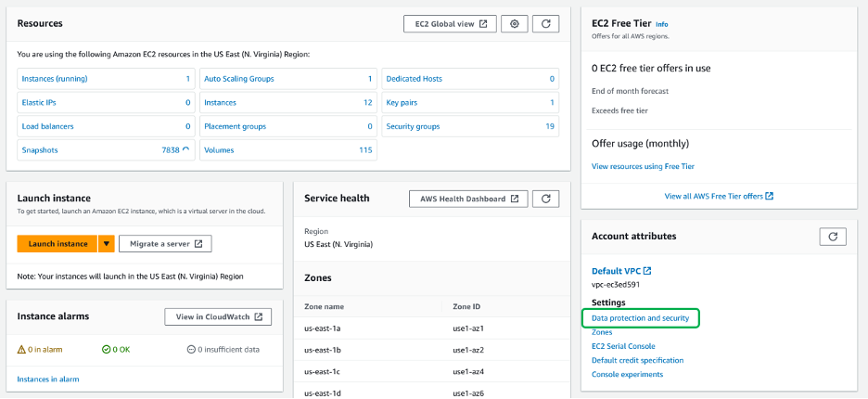Open the Resources settings gear

tap(515, 24)
